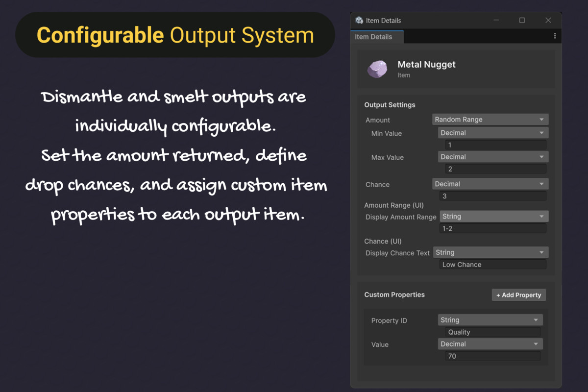This screenshot has width=588, height=392.
Task: Open the Display Chance Text String dropdown
Action: (490, 252)
